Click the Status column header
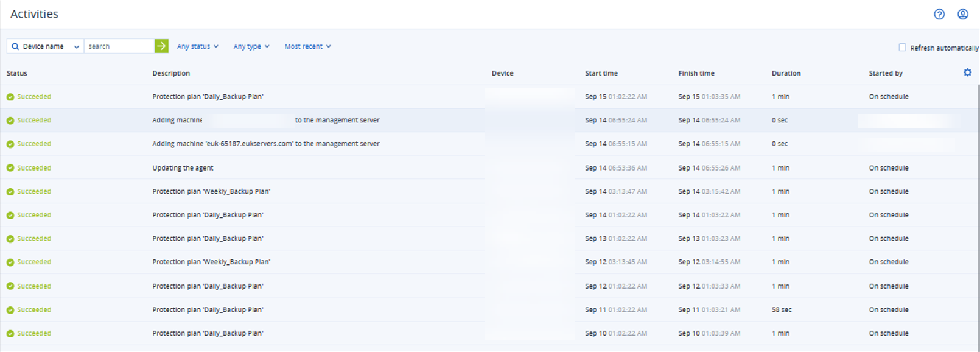 17,73
